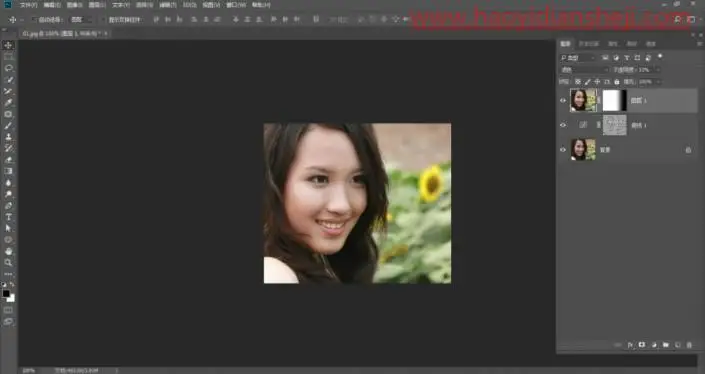The width and height of the screenshot is (705, 374).
Task: Filter for shape layers
Action: tap(637, 58)
